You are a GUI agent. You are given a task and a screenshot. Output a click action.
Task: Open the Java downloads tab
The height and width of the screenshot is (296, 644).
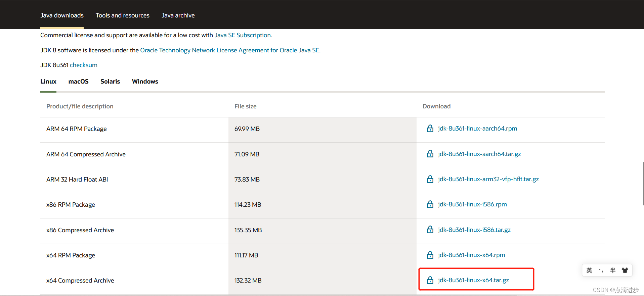point(62,15)
